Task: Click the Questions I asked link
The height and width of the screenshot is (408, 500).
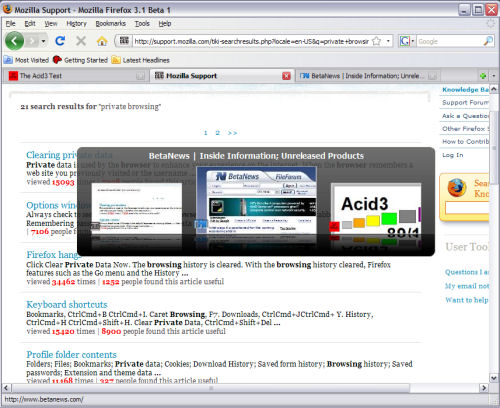Action: click(x=467, y=272)
